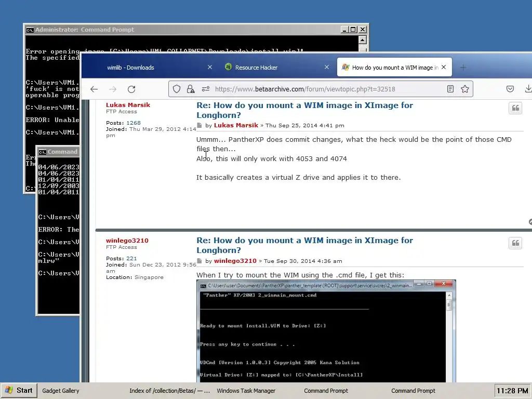Focus Administrator: Command Prompt title bar

click(x=182, y=30)
